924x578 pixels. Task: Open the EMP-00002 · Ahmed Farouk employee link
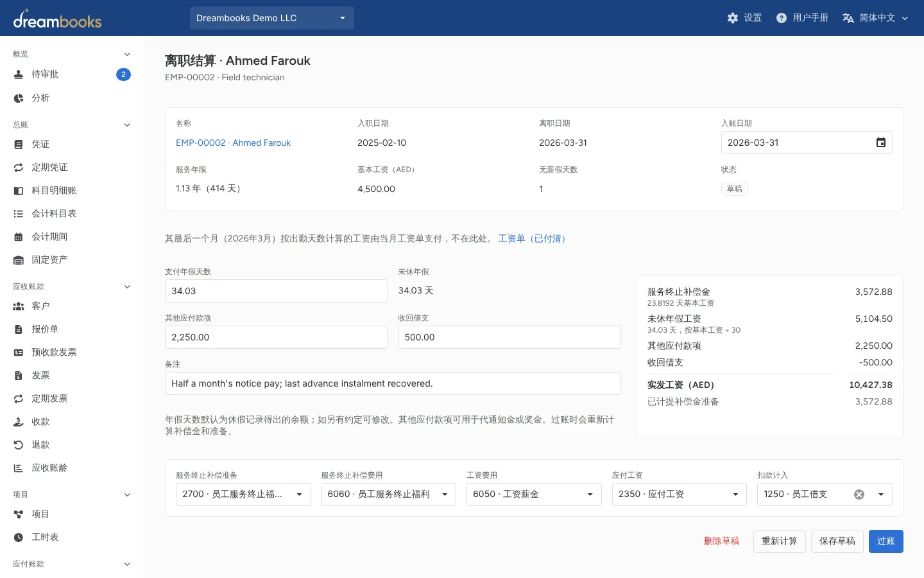[x=233, y=143]
